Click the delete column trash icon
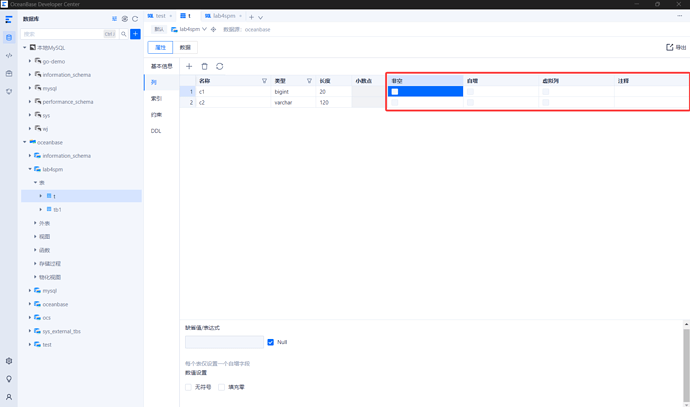 tap(204, 66)
